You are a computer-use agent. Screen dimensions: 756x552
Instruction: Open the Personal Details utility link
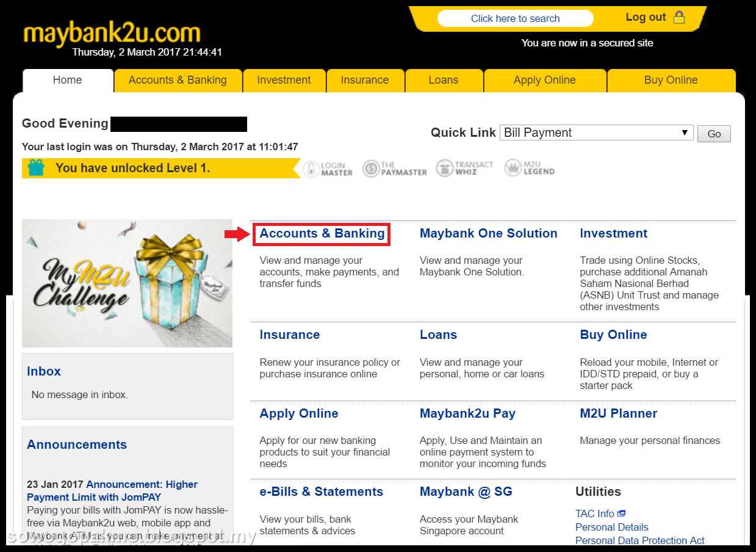(x=611, y=527)
